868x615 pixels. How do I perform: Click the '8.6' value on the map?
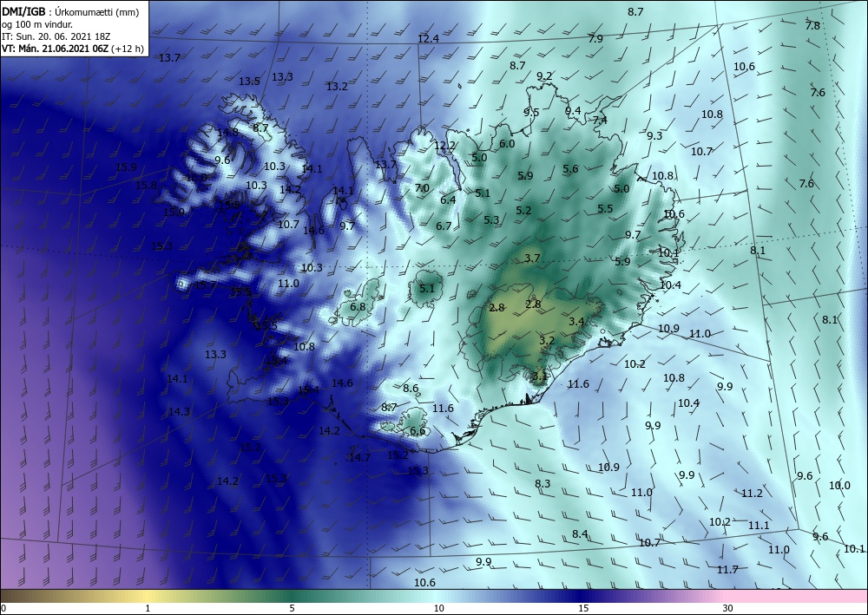pyautogui.click(x=411, y=389)
